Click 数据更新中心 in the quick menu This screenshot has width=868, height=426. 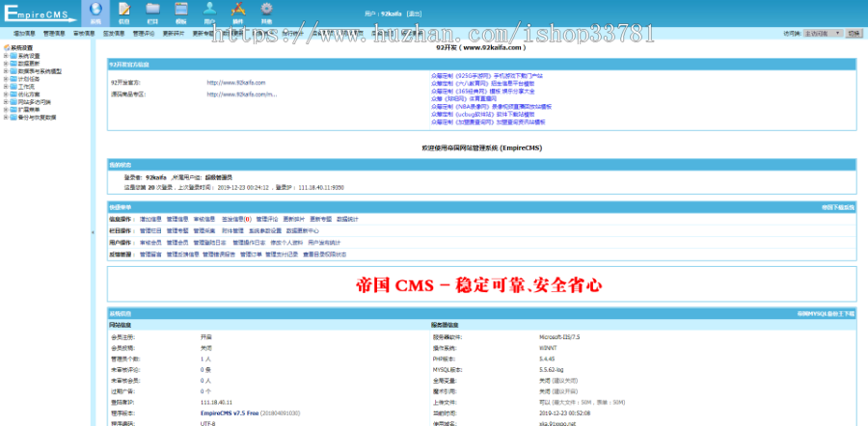[x=302, y=230]
